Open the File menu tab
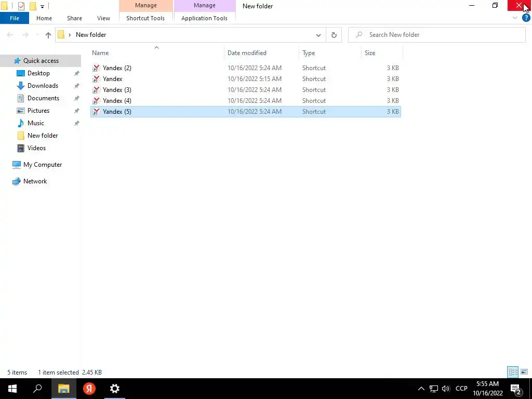The image size is (532, 399). click(15, 18)
